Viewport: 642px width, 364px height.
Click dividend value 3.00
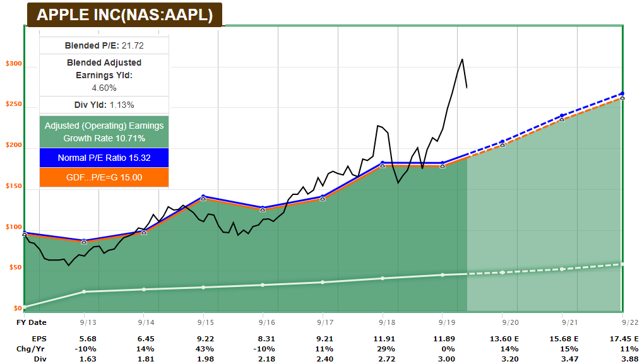coord(447,359)
